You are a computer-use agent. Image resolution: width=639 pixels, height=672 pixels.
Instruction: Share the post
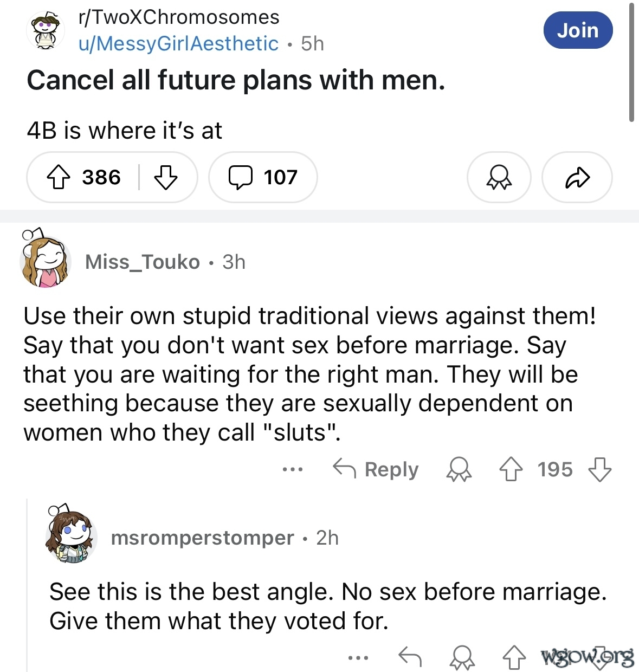pos(577,177)
